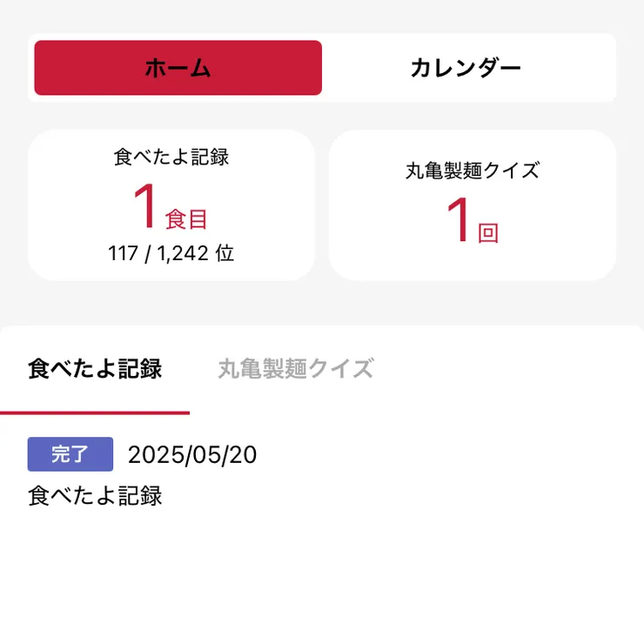Click the 1,242 total in ranking
The width and height of the screenshot is (644, 644).
[x=183, y=253]
